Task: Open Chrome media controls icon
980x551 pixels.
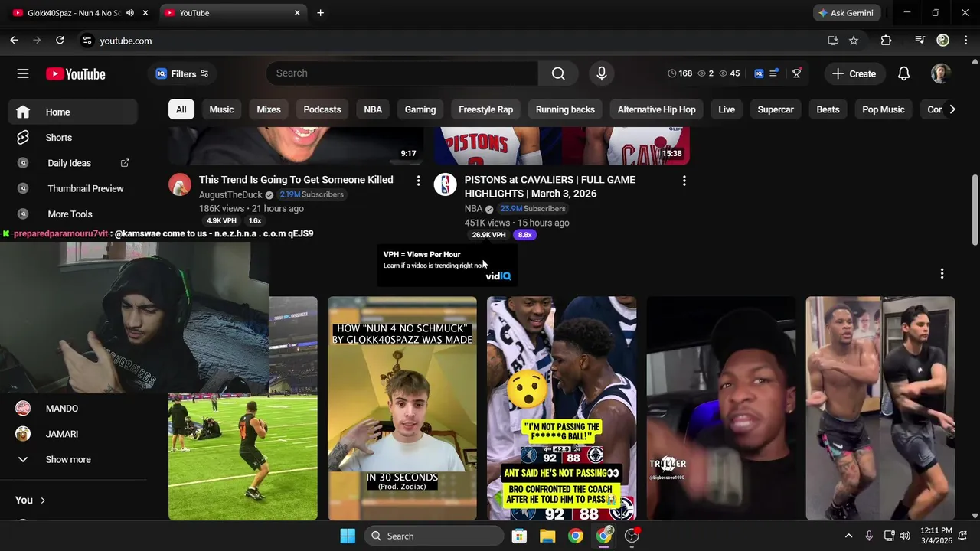Action: click(920, 41)
